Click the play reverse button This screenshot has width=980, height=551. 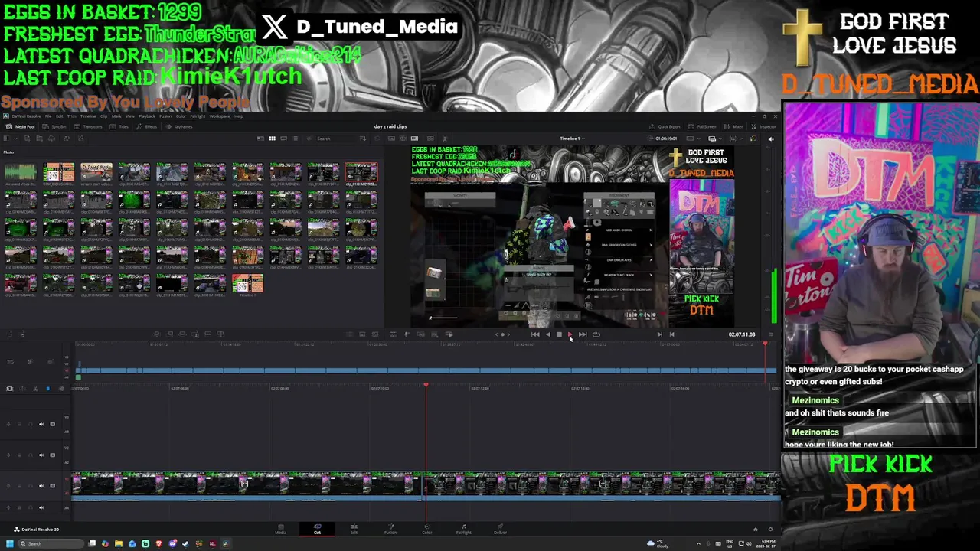click(548, 334)
